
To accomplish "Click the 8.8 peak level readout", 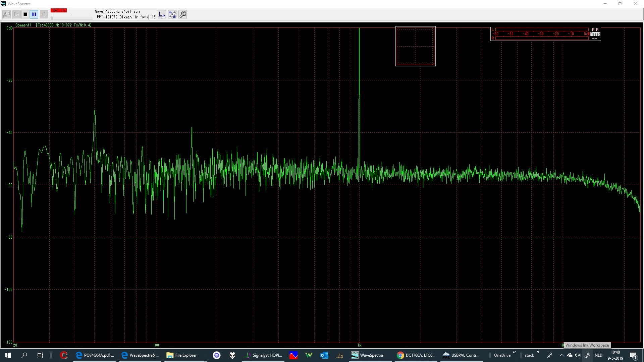I will click(x=595, y=29).
